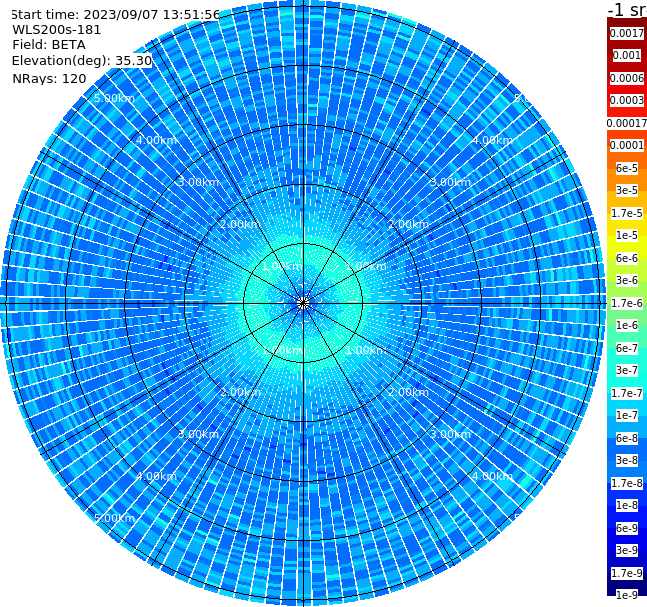Click the 6e-7 colorbar label

point(627,348)
